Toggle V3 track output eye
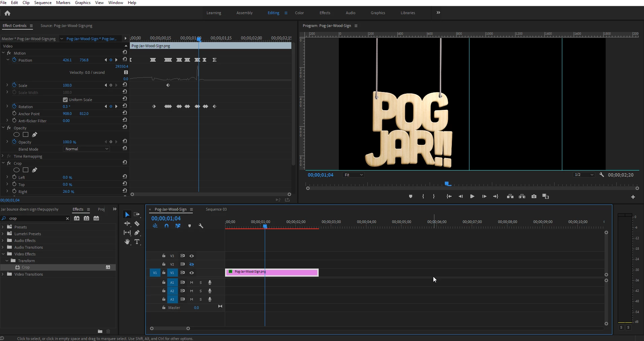Screen dimensions: 644x341 click(x=192, y=256)
